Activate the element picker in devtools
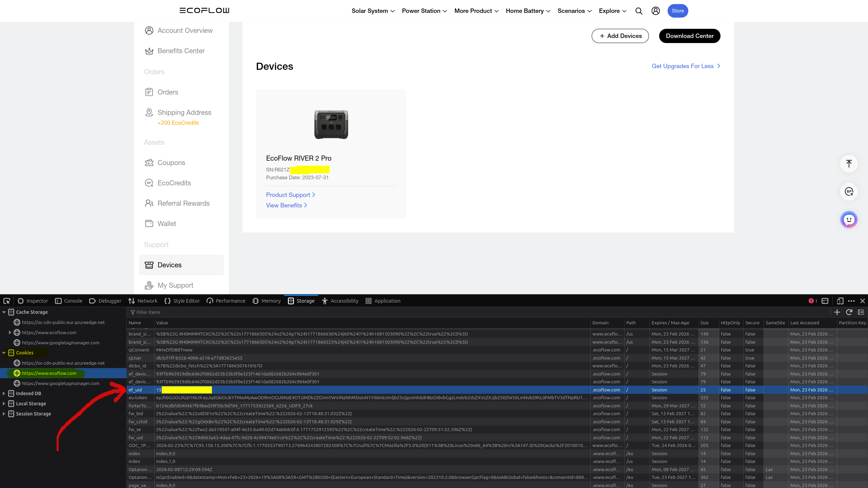 (7, 301)
